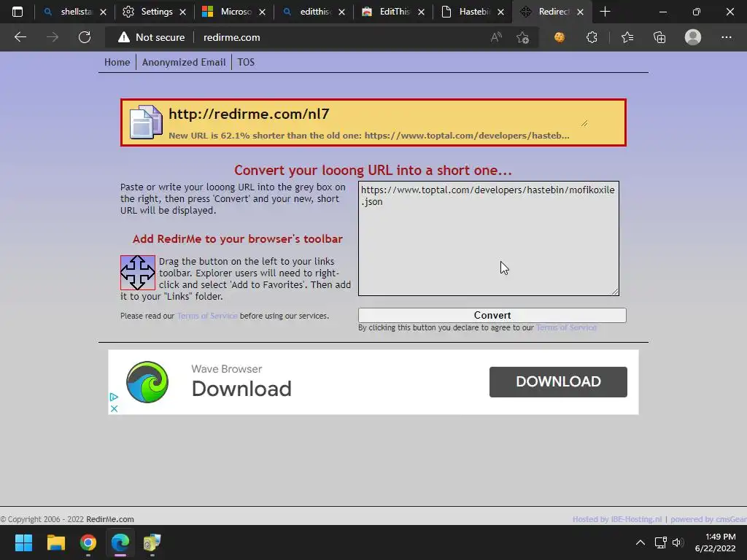Select the http://redirme.com/nl7 short URL field
747x560 pixels.
[x=379, y=114]
